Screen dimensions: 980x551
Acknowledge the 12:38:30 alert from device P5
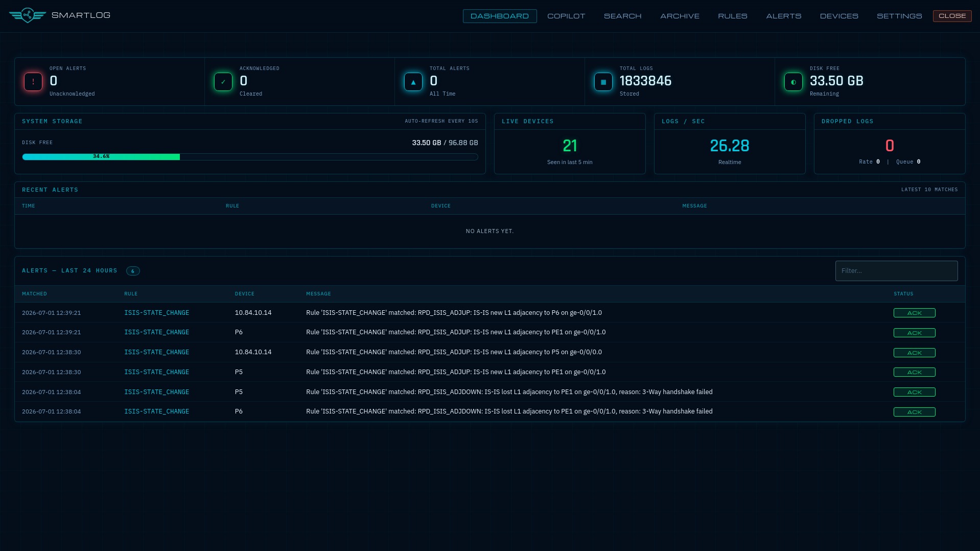(914, 372)
